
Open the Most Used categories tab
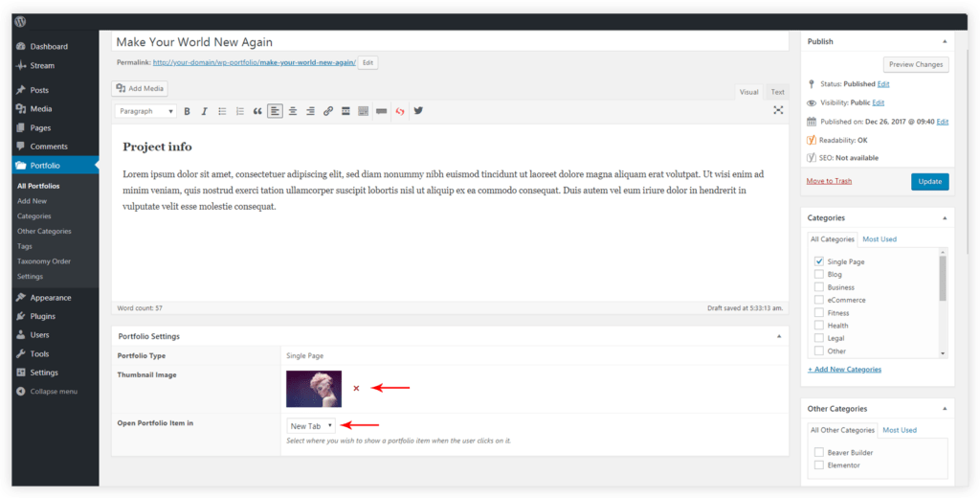(x=880, y=238)
